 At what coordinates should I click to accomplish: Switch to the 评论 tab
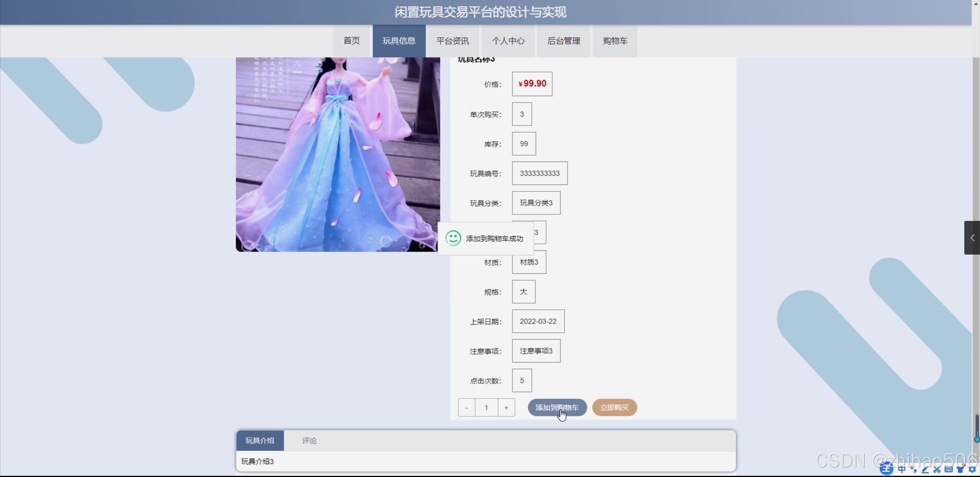coord(309,441)
